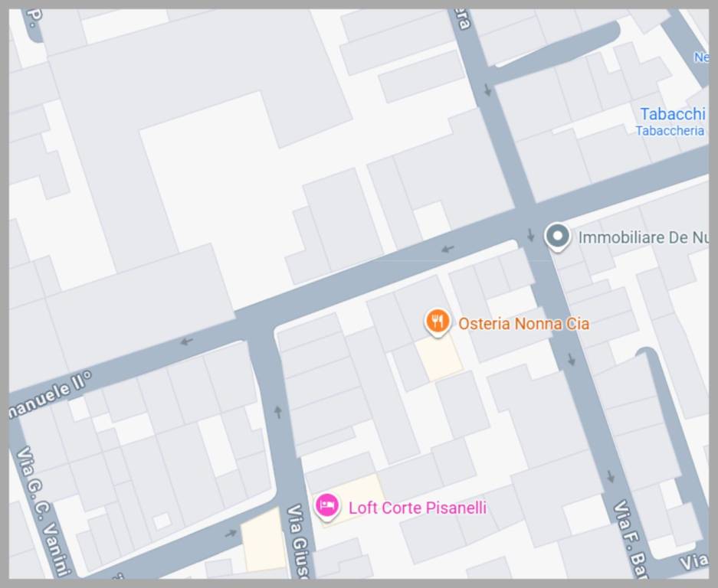The width and height of the screenshot is (718, 588).
Task: Select the yellow building beneath Osteria Nonna Cia icon
Action: 439,358
